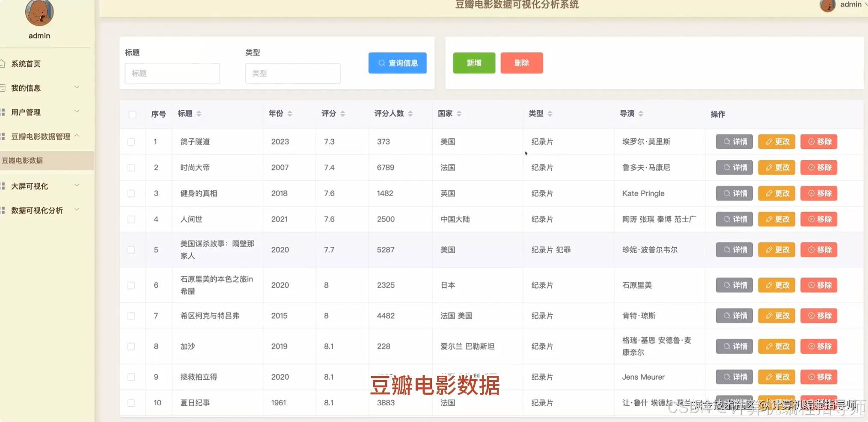The height and width of the screenshot is (422, 868).
Task: Click the 大屏可视化 grid icon
Action: click(2, 186)
